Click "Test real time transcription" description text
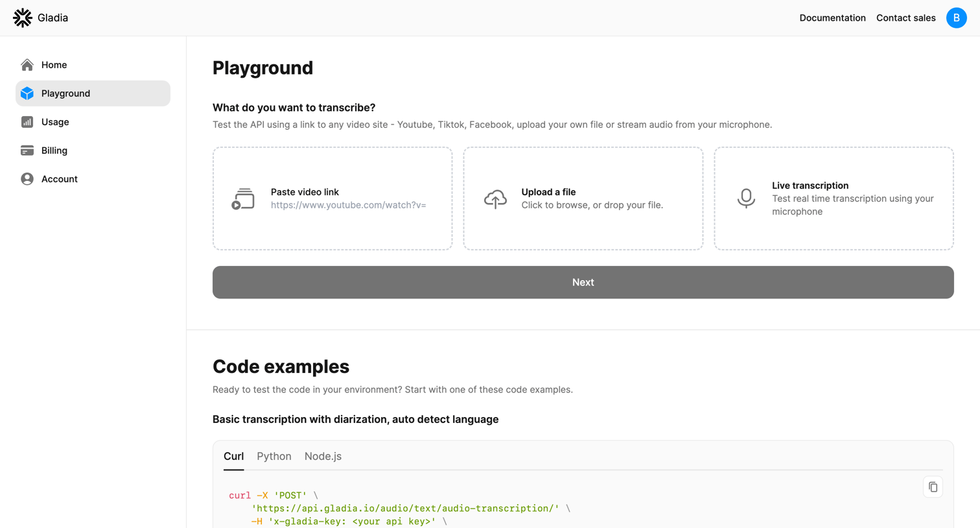This screenshot has height=528, width=980. click(852, 205)
